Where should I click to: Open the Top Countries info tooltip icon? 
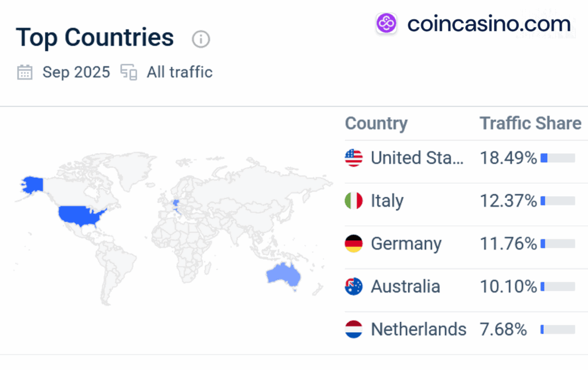200,39
